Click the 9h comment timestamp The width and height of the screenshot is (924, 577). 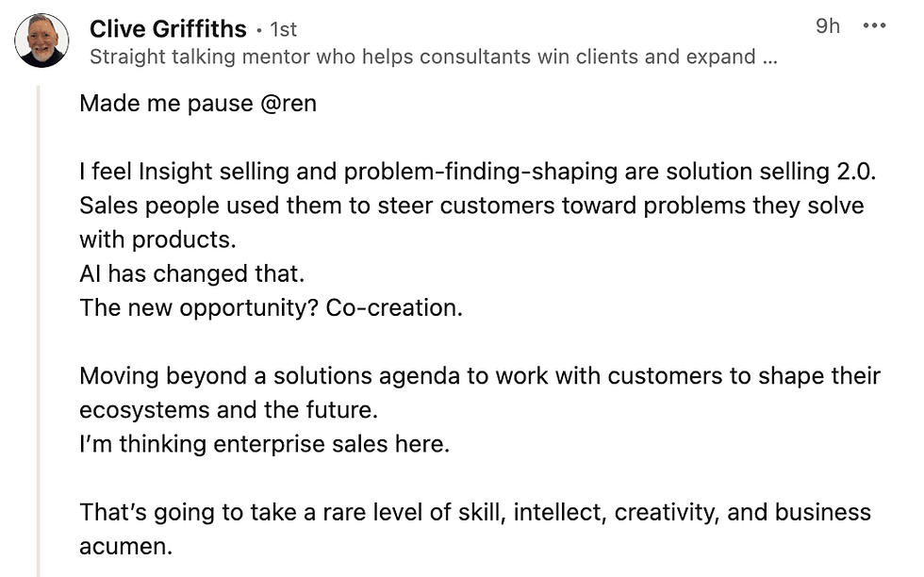click(x=828, y=26)
